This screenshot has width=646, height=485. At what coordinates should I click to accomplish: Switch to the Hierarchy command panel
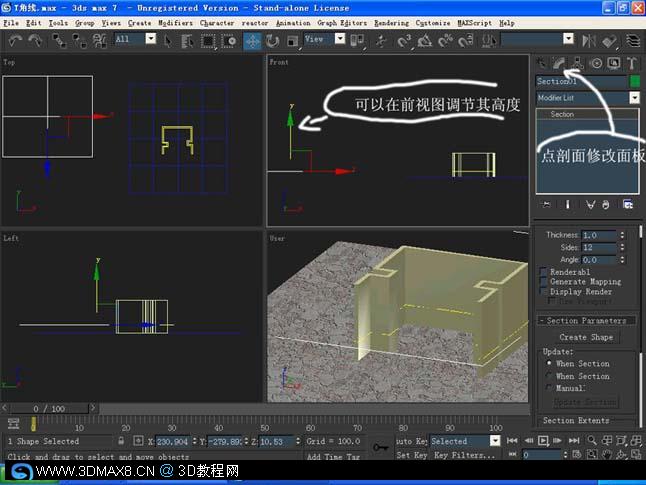click(x=578, y=63)
